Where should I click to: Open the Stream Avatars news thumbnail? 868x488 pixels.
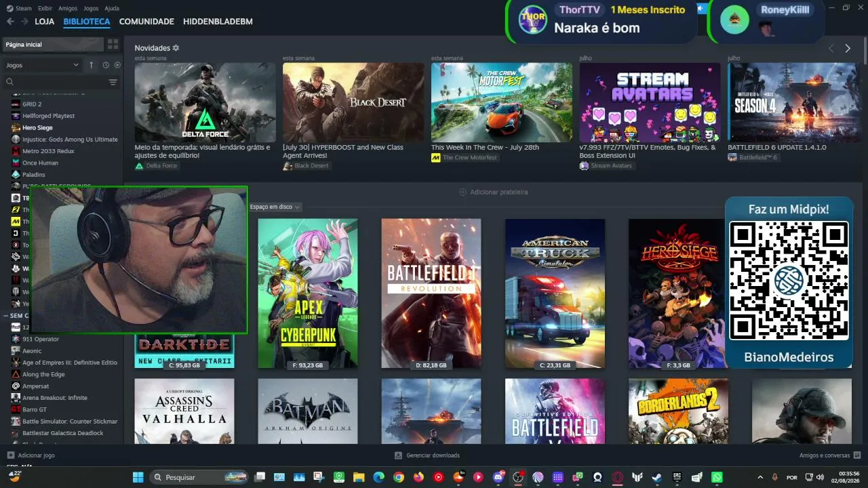pos(650,102)
